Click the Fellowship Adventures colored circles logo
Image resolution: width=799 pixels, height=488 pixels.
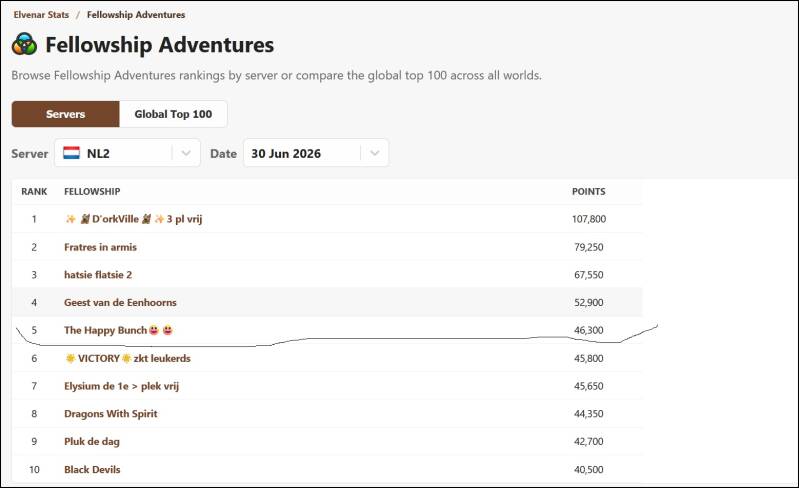(24, 44)
